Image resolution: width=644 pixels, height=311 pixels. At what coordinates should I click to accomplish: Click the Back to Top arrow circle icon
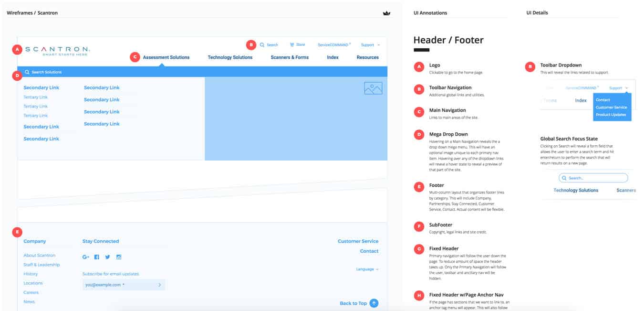pos(374,303)
